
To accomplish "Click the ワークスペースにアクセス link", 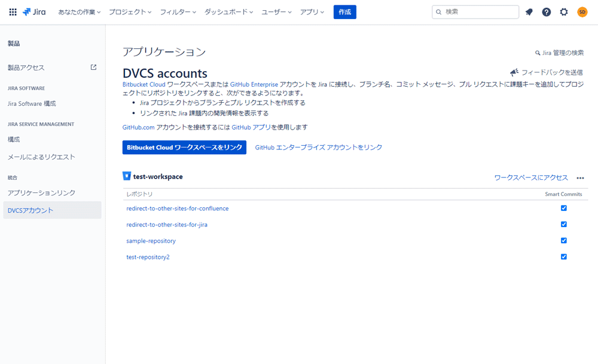I will (x=531, y=178).
